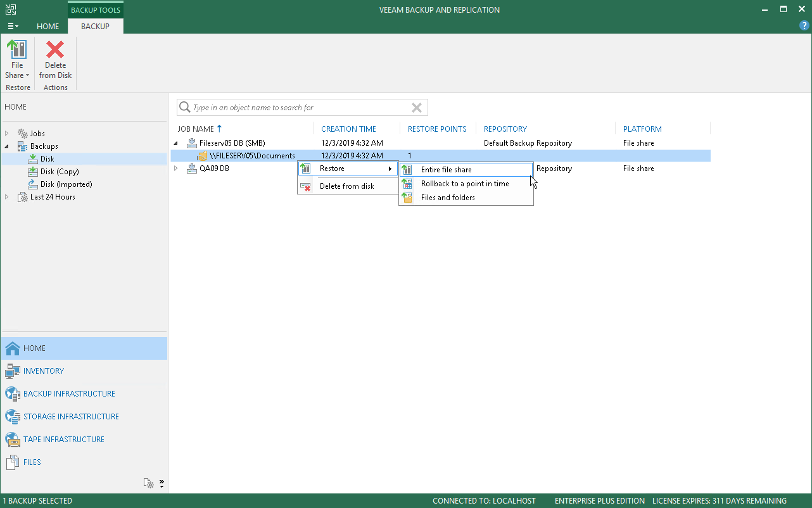Click the Files and folders icon
Screen dimensions: 812x508
coord(407,198)
